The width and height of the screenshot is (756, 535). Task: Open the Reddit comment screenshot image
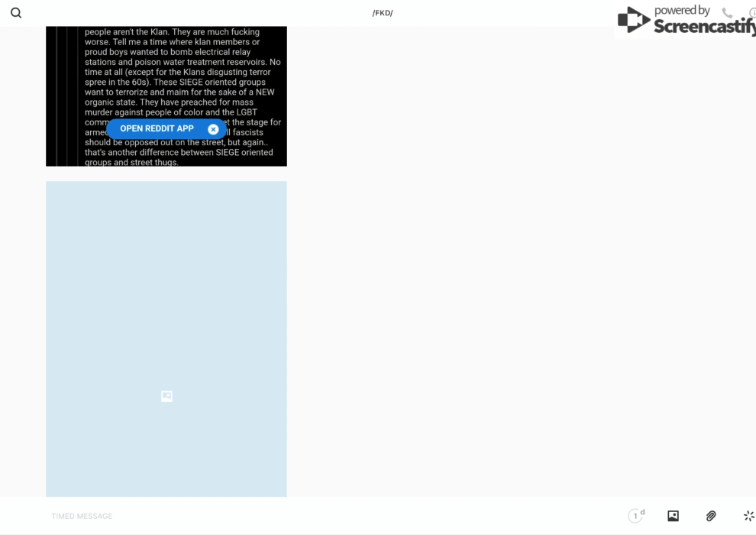point(183,76)
